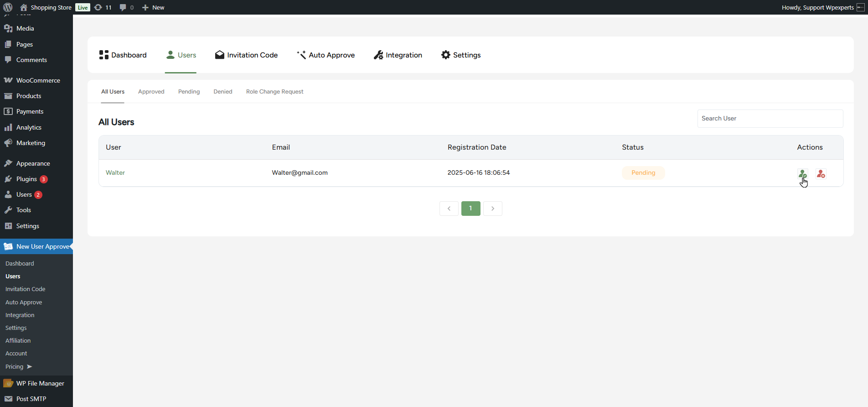Click the WordPress logo in admin bar
Screen dimensions: 868x407
8,7
